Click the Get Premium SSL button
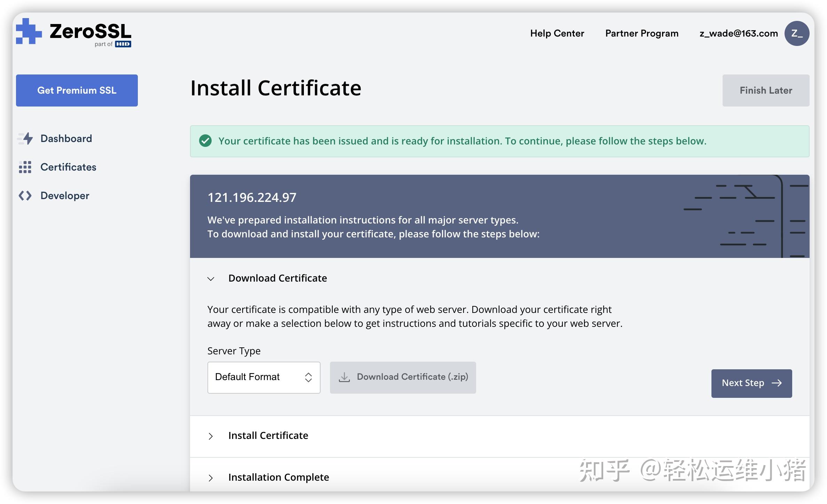Image resolution: width=827 pixels, height=504 pixels. tap(77, 90)
